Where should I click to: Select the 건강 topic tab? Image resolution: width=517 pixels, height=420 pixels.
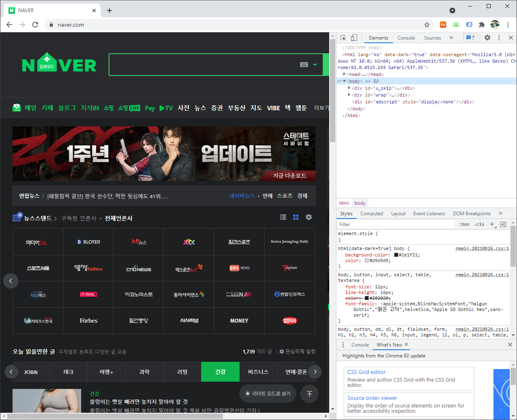[220, 372]
